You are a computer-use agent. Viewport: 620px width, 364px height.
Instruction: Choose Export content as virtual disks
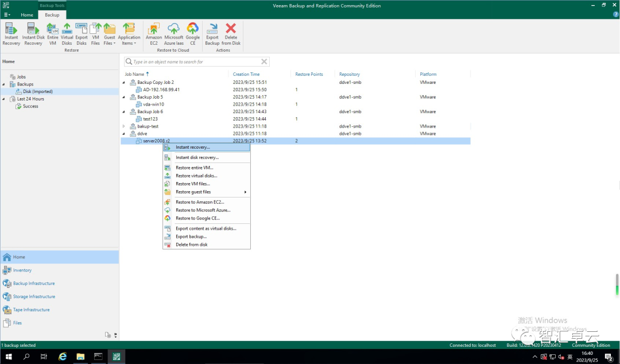click(x=207, y=229)
